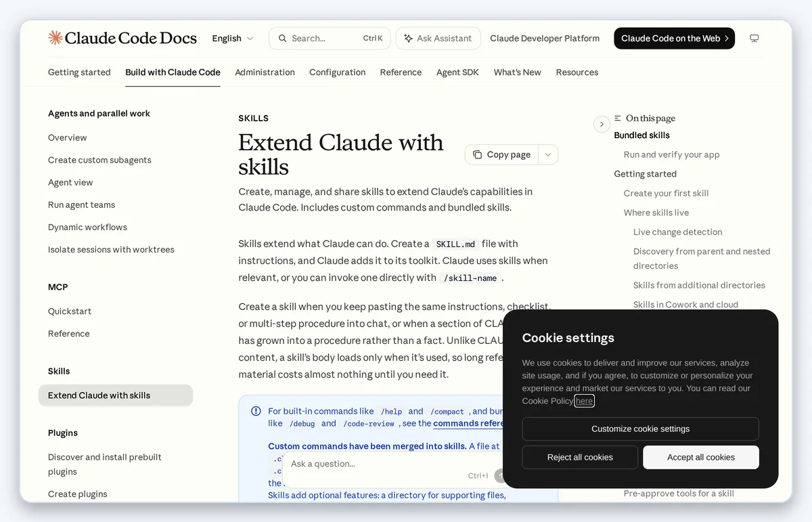This screenshot has height=522, width=812.
Task: Open Discover and install prebuilt plugins
Action: pyautogui.click(x=105, y=464)
